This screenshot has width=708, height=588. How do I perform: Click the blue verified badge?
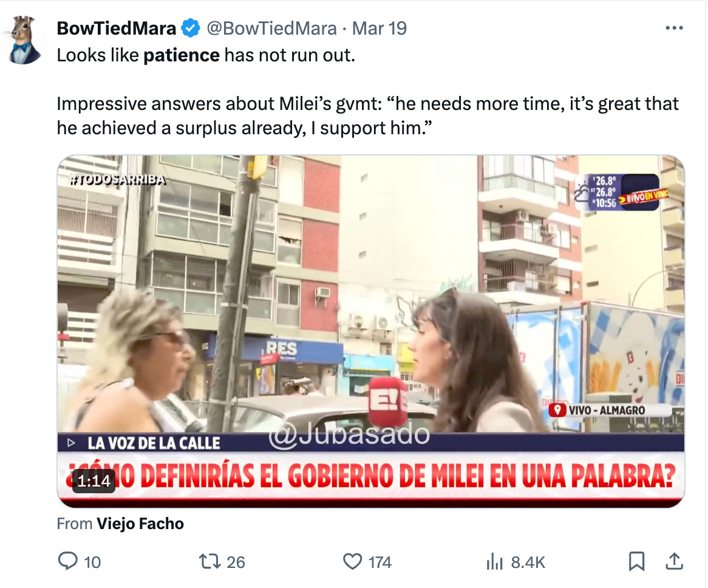click(x=191, y=28)
